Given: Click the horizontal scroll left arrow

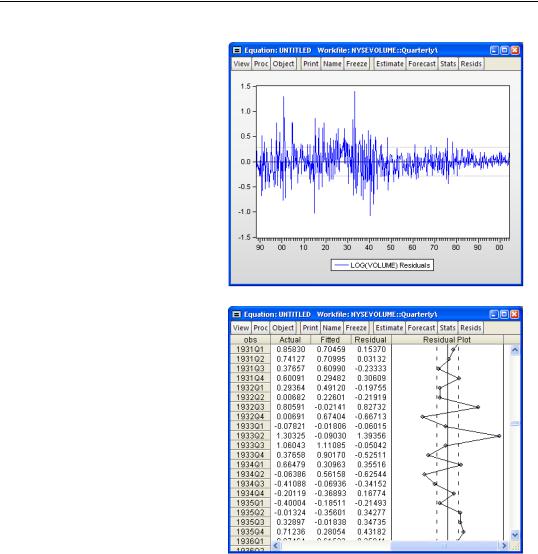Looking at the screenshot, I should (276, 545).
